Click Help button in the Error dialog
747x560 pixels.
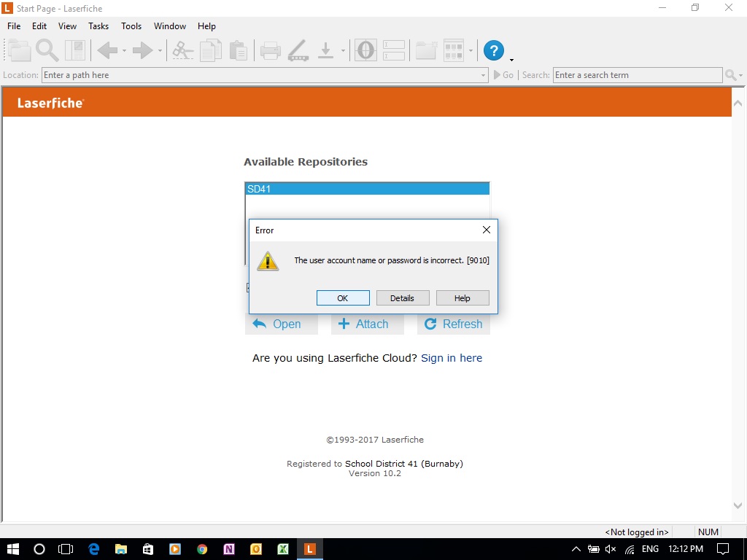pos(462,298)
